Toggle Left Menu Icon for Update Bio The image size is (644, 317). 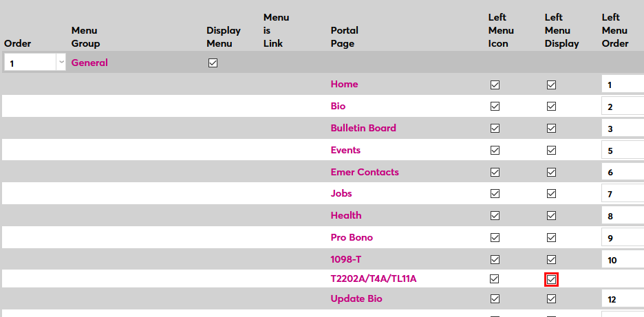(495, 299)
